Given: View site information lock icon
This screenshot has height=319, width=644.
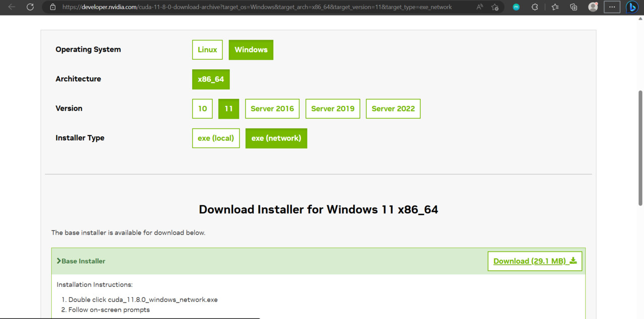Looking at the screenshot, I should [52, 7].
